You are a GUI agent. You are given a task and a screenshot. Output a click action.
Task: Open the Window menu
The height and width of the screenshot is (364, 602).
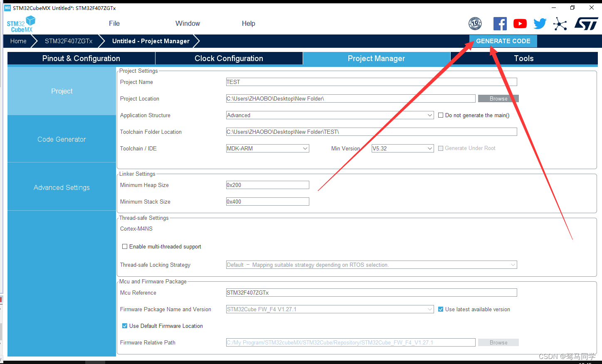tap(188, 24)
